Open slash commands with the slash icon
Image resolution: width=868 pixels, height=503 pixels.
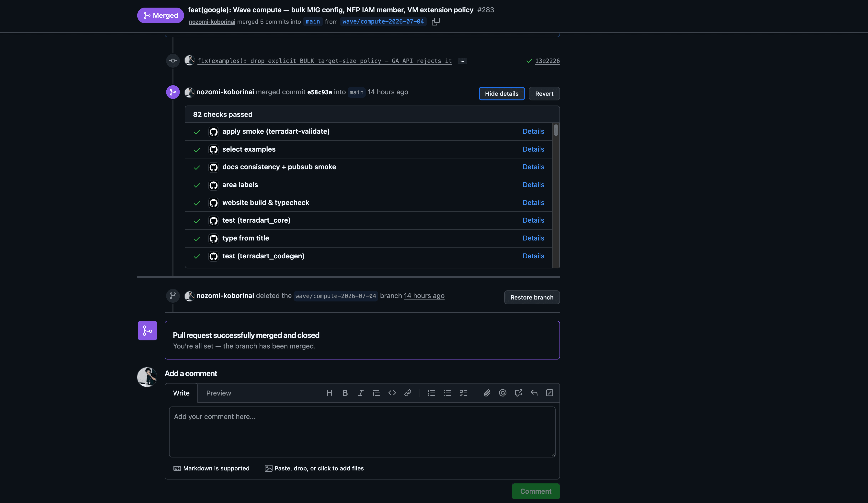[550, 393]
